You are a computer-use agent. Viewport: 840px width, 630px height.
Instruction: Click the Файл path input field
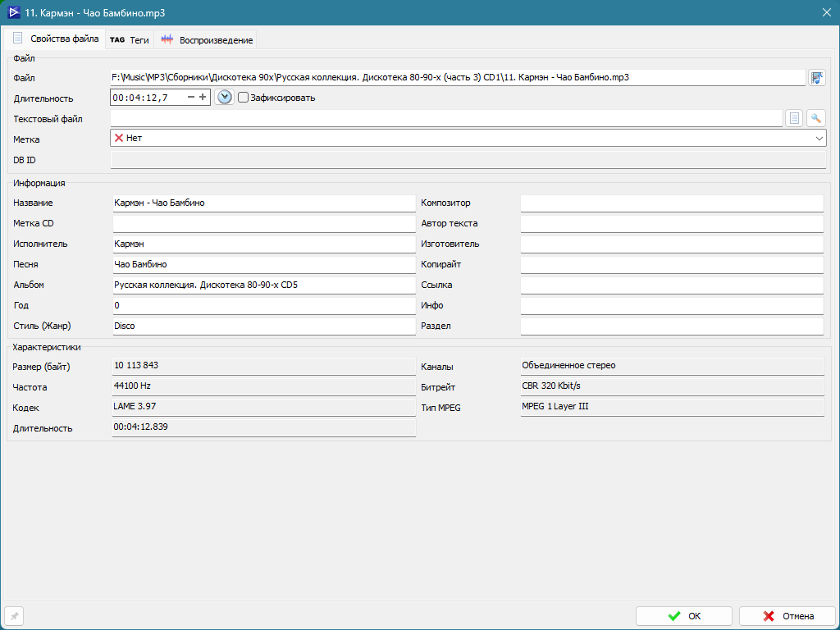click(x=458, y=78)
